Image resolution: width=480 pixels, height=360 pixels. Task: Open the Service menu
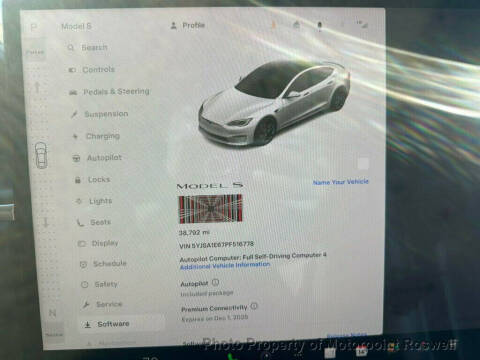[103, 304]
